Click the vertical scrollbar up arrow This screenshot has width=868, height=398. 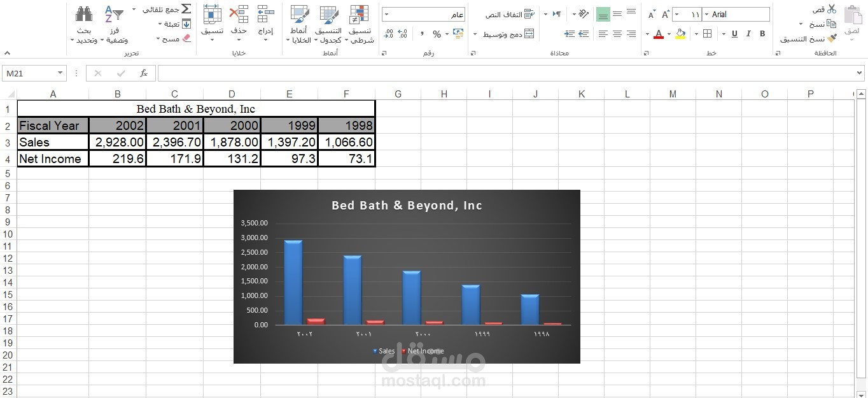861,94
